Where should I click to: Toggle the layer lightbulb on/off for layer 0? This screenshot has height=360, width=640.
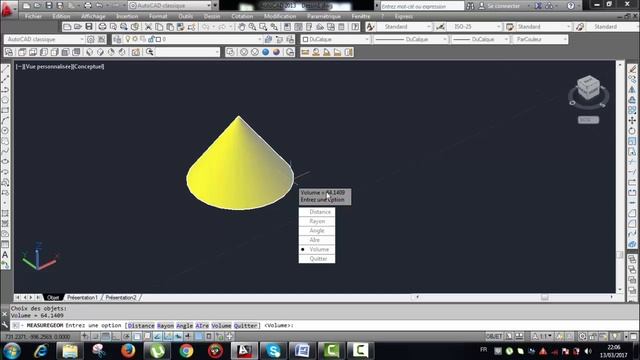click(x=128, y=39)
